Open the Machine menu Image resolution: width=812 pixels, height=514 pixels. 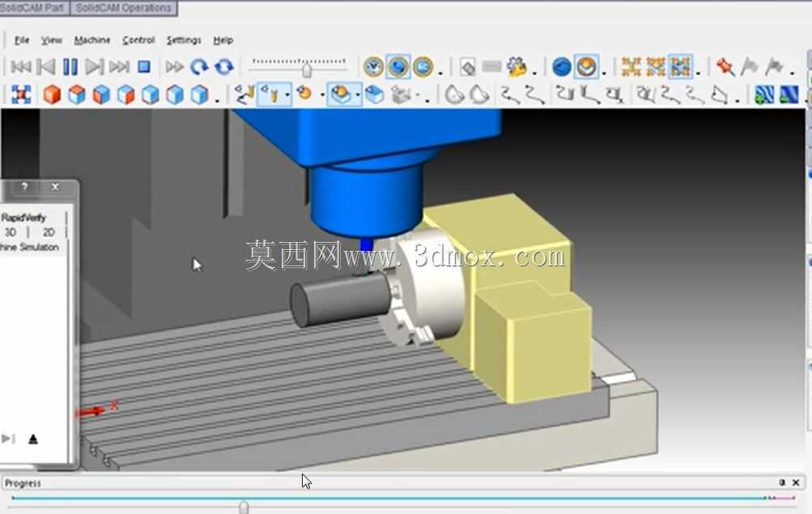tap(92, 40)
